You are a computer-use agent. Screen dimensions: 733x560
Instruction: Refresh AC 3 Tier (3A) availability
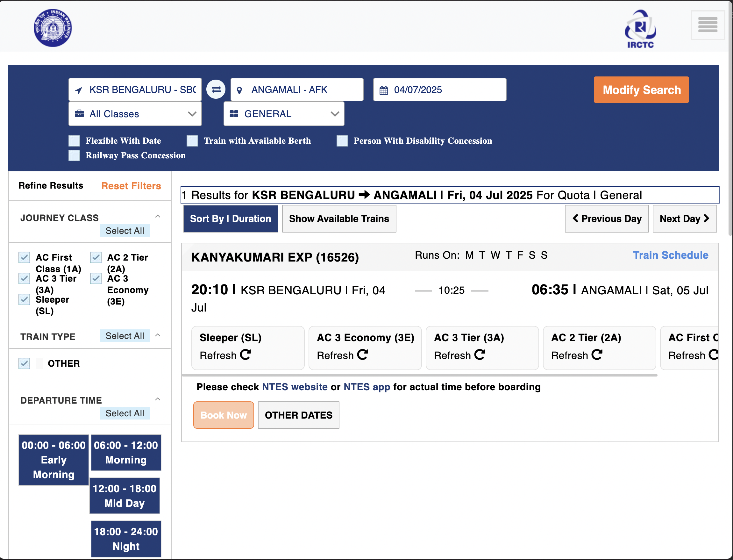click(x=480, y=355)
